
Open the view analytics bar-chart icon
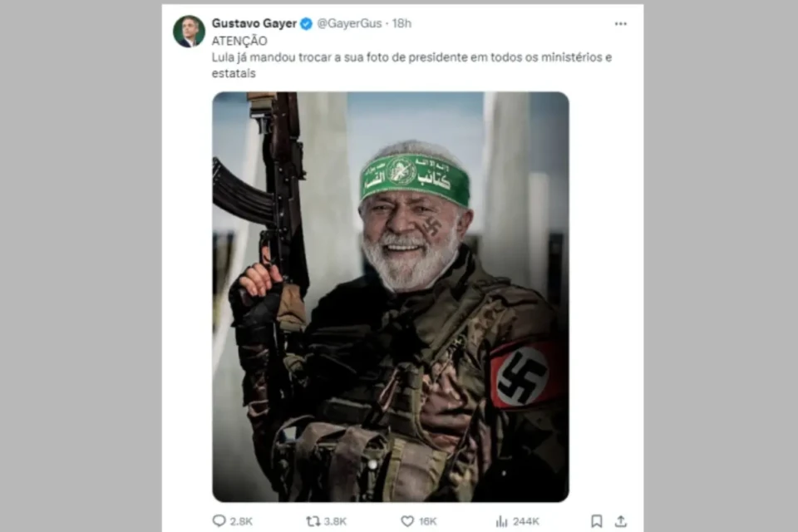tap(501, 521)
